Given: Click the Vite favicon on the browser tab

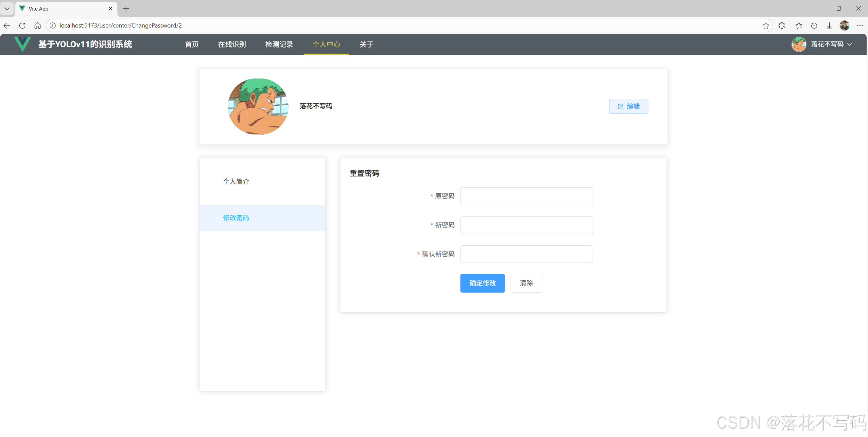Looking at the screenshot, I should click(x=22, y=8).
